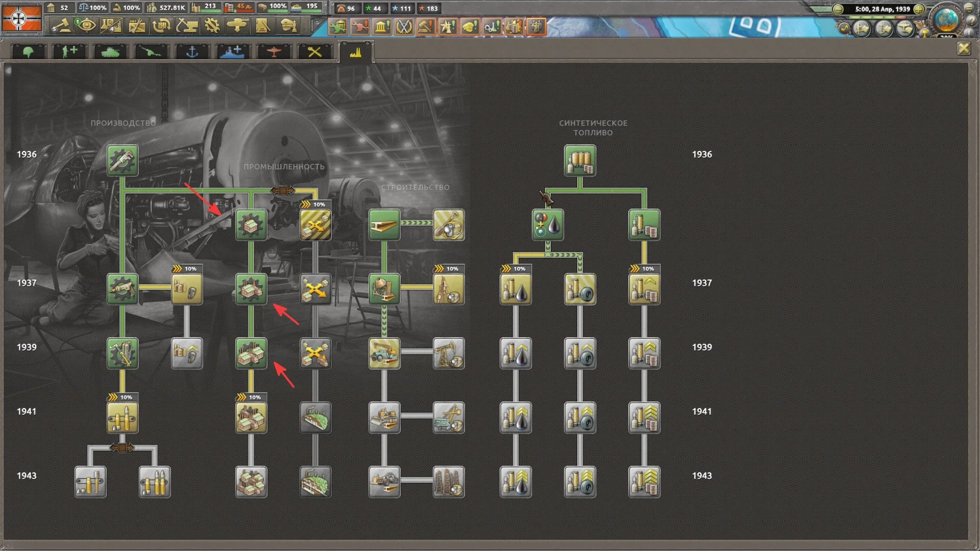Select the 1937 survey excavation tech with 10% bonus
This screenshot has width=980, height=551.
pyautogui.click(x=449, y=289)
